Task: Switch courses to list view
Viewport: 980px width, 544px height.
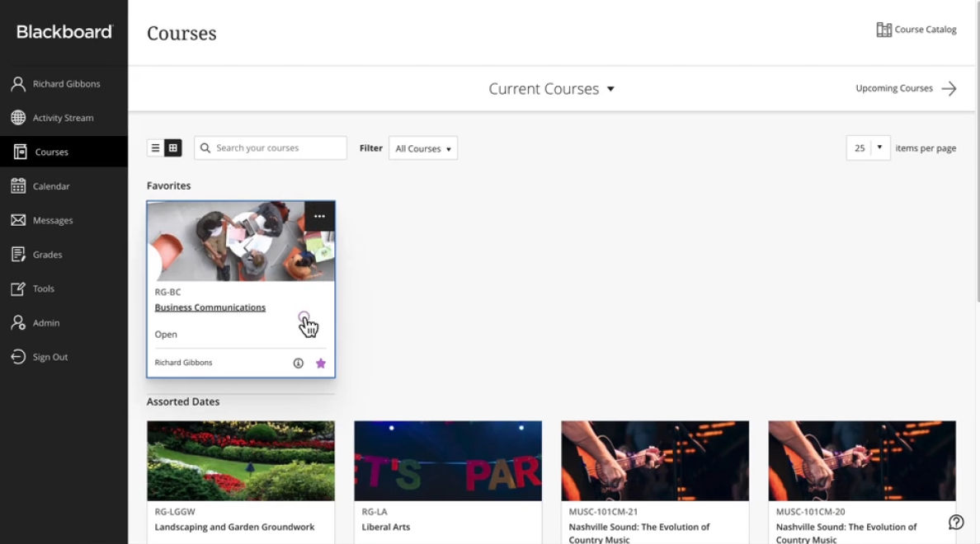Action: [154, 148]
